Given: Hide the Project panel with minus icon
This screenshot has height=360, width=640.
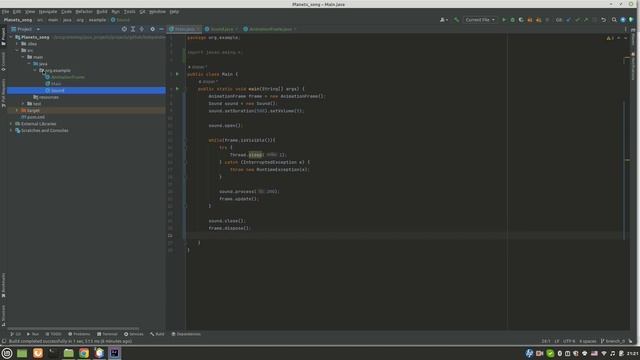Looking at the screenshot, I should (161, 29).
